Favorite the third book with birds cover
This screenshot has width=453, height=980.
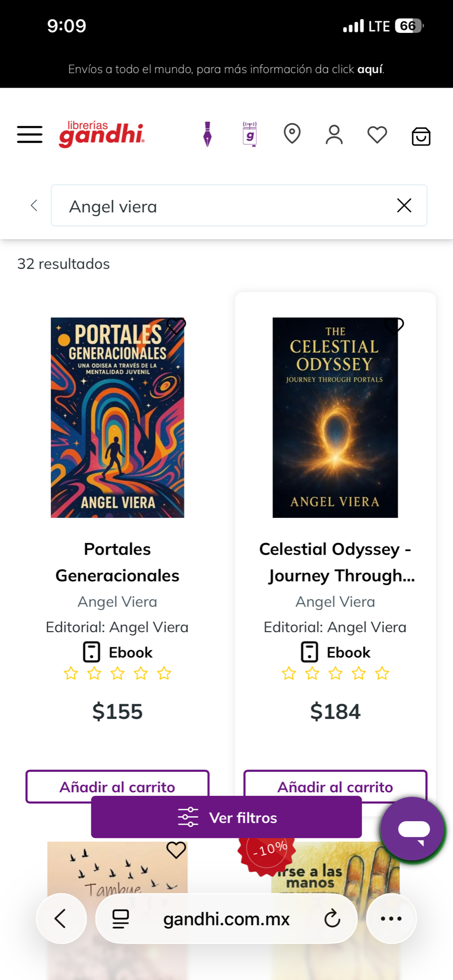click(x=176, y=850)
